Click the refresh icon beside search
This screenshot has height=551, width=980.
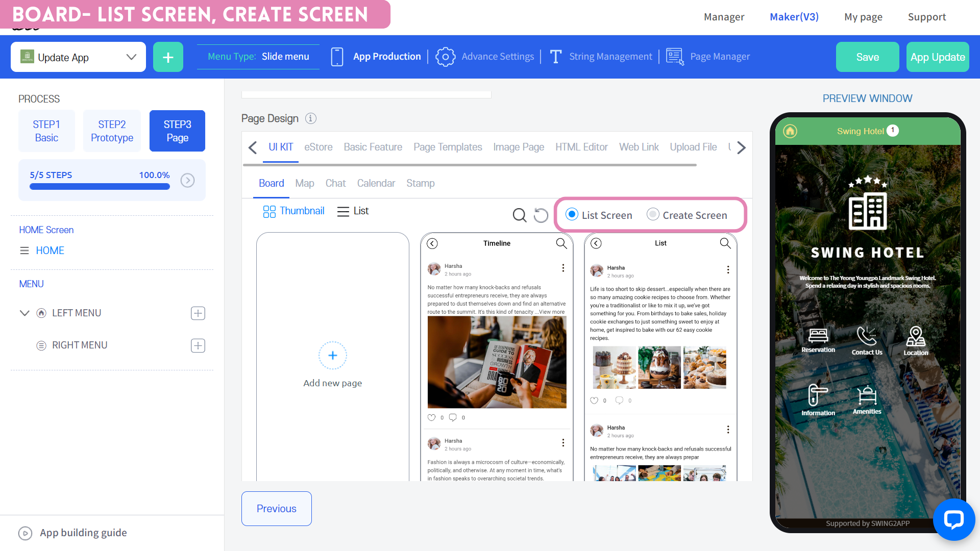click(x=541, y=215)
